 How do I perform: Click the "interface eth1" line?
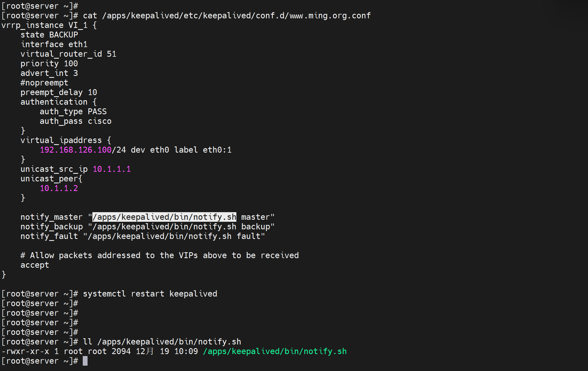coord(54,44)
